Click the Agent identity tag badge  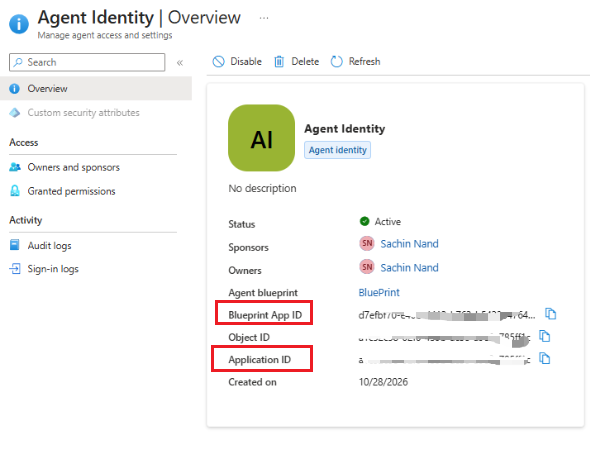338,150
